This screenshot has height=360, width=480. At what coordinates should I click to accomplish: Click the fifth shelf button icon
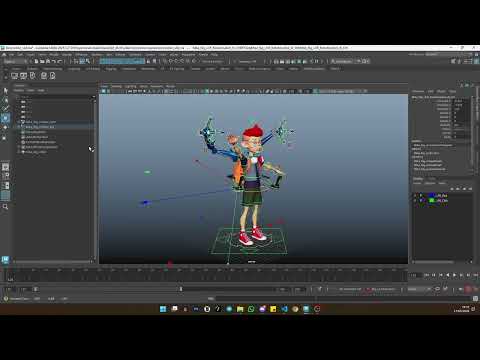coord(53,76)
